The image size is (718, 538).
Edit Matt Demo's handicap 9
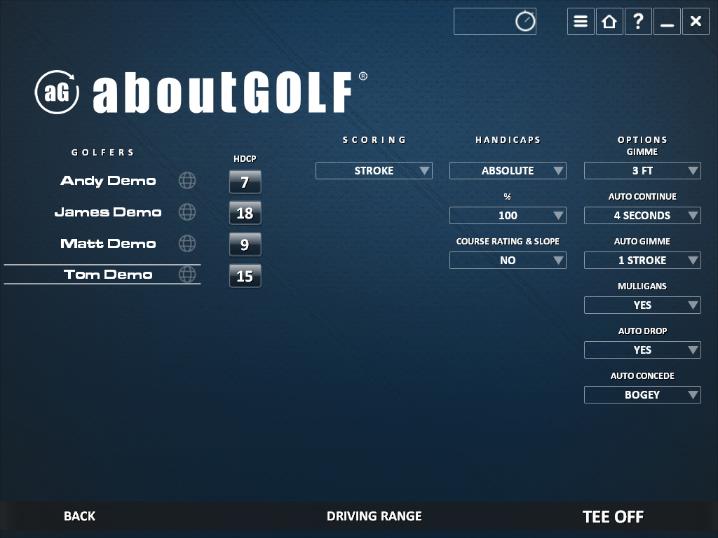245,245
